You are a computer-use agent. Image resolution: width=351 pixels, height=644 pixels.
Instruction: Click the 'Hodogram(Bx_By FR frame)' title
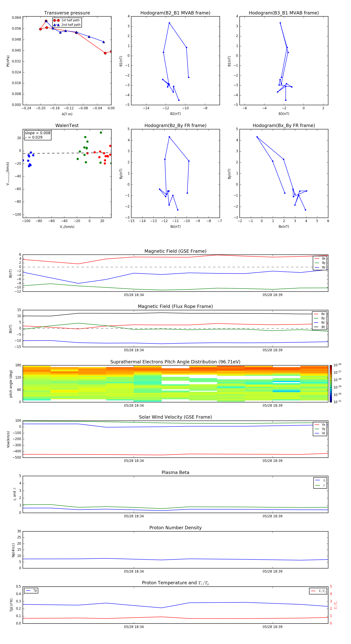click(284, 125)
